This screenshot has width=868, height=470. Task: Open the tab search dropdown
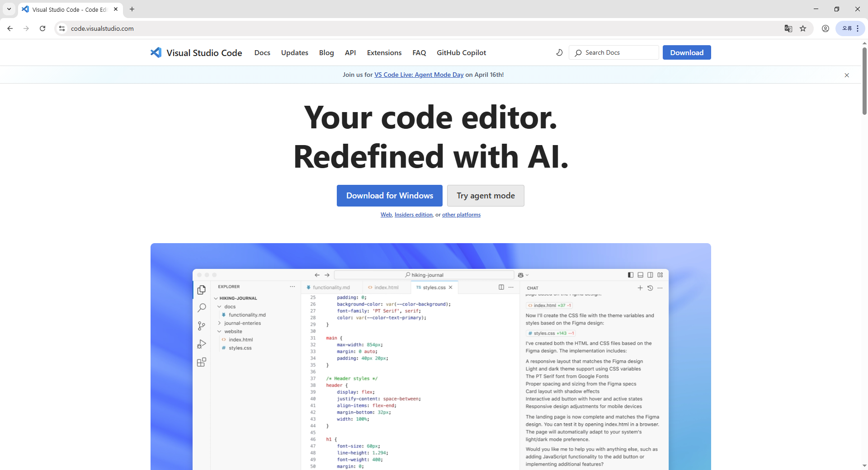9,9
